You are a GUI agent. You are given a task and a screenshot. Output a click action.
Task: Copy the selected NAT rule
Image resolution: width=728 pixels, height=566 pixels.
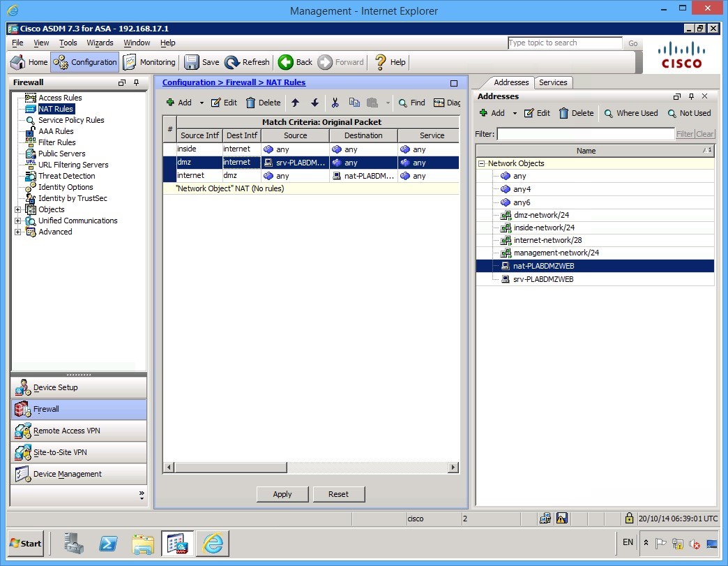[355, 103]
